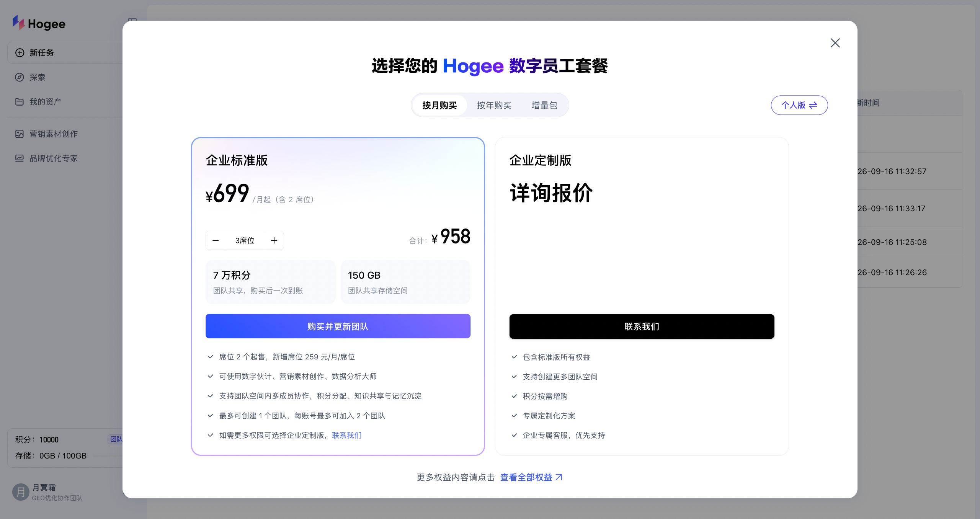Toggle to 个人版 plans

point(799,105)
